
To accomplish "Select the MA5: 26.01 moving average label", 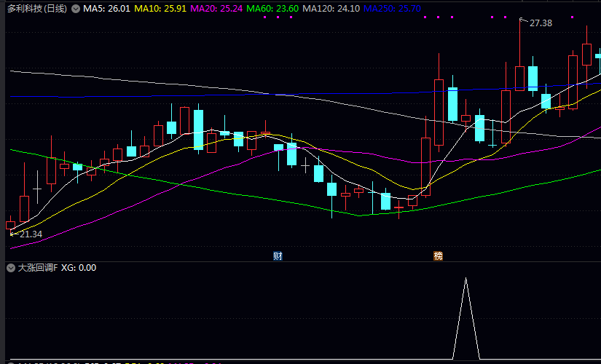I will coord(106,9).
